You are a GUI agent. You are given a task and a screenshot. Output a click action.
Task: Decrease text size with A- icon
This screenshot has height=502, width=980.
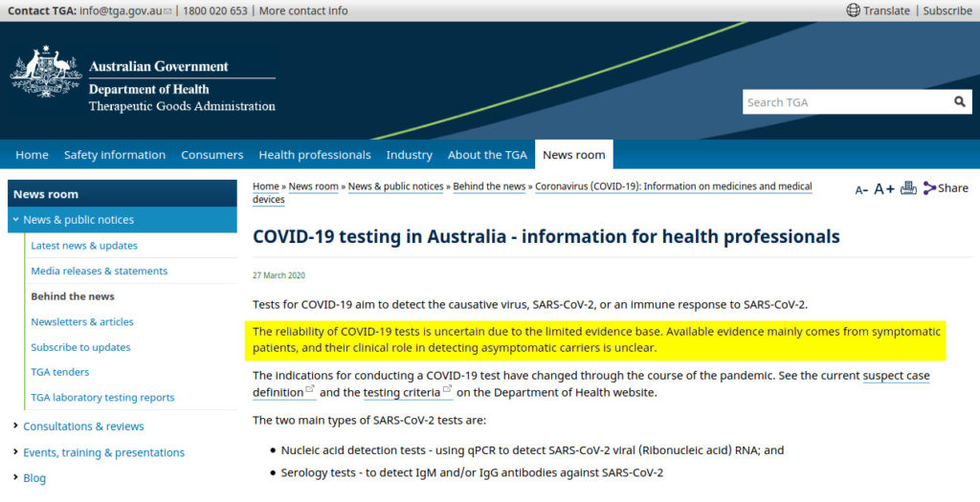[861, 189]
